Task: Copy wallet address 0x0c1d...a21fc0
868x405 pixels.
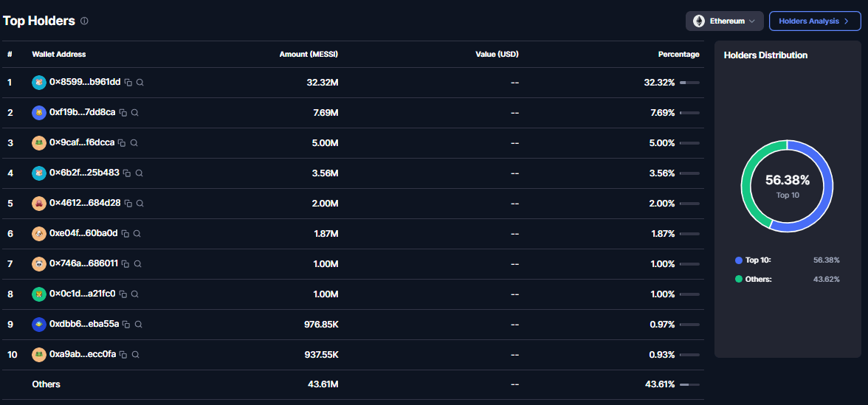Action: pos(123,294)
